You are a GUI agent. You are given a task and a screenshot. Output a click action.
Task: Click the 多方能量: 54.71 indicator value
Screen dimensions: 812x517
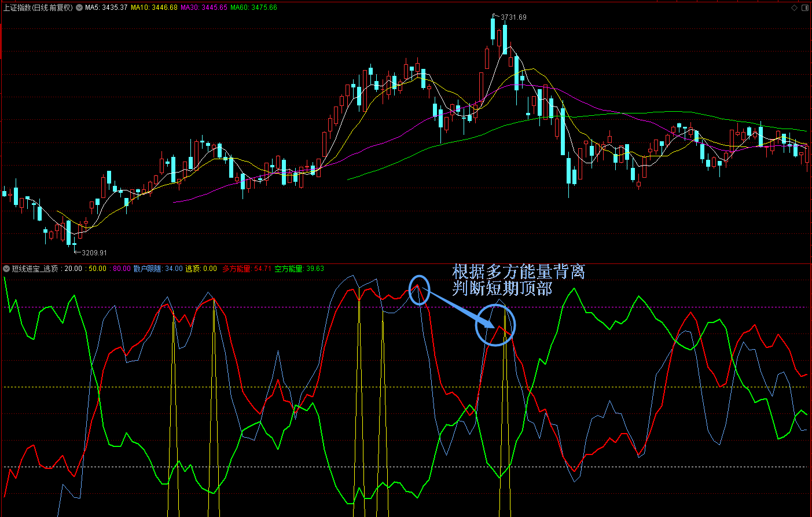coord(247,269)
